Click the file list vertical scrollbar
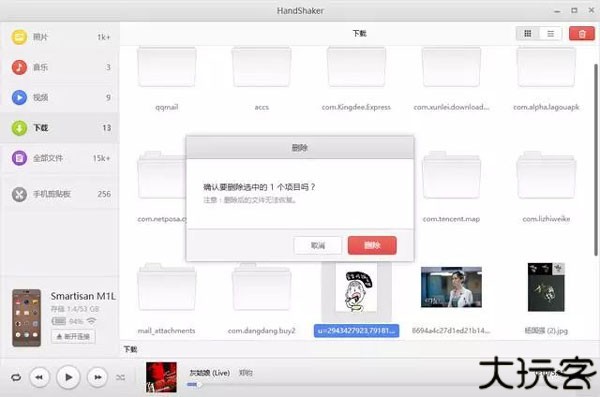 coord(596,160)
